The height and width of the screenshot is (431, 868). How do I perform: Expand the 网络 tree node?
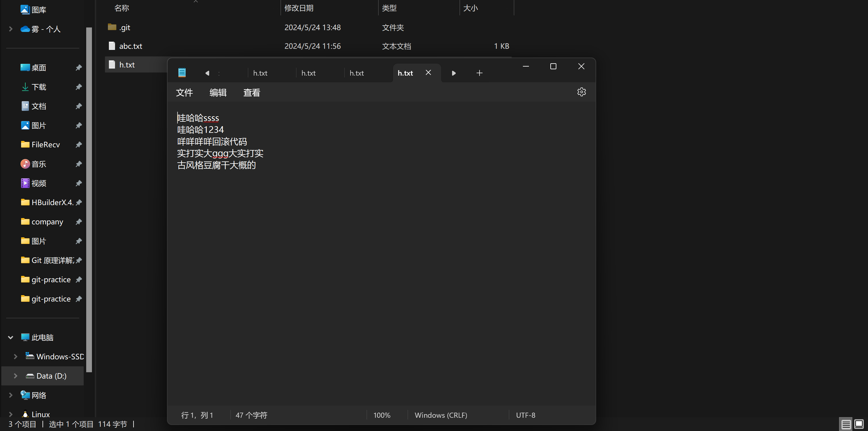[11, 395]
